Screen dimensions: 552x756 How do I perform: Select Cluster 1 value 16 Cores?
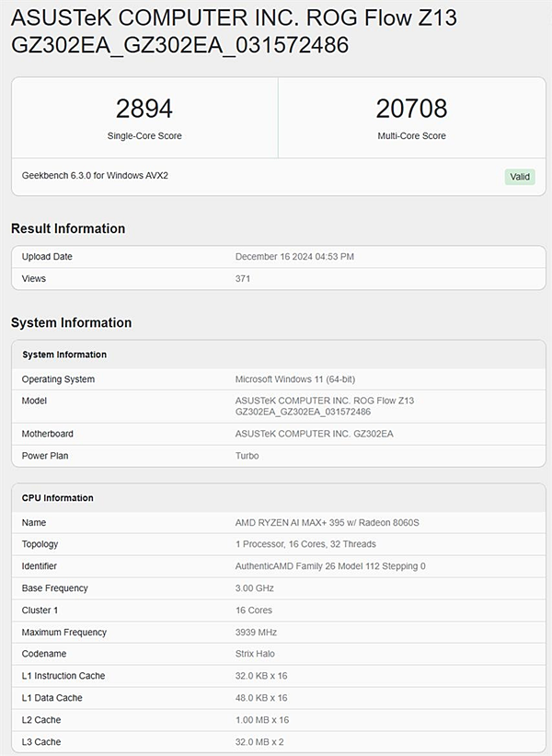coord(253,611)
